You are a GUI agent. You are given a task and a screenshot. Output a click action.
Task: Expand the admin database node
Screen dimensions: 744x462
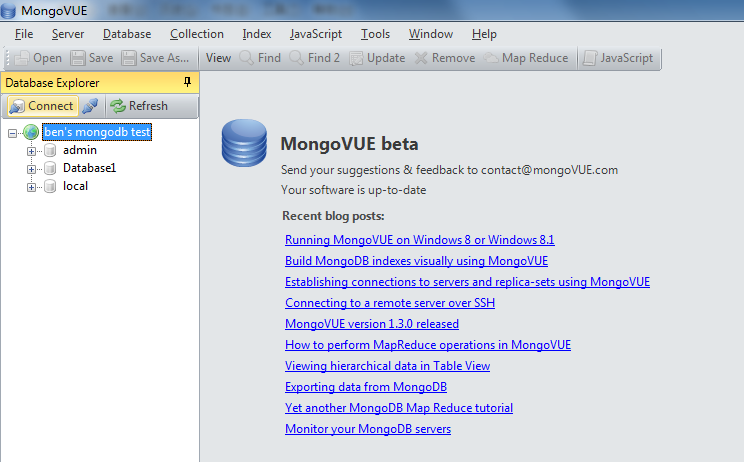pos(31,151)
